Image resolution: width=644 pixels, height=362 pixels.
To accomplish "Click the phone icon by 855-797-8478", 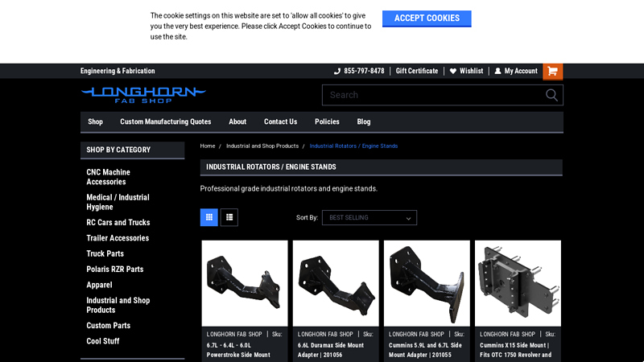I will pyautogui.click(x=337, y=71).
